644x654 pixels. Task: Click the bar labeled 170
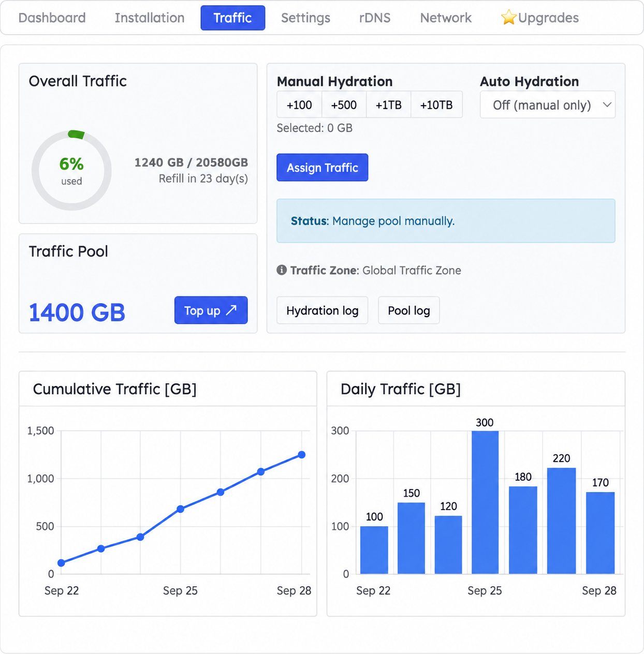coord(601,533)
